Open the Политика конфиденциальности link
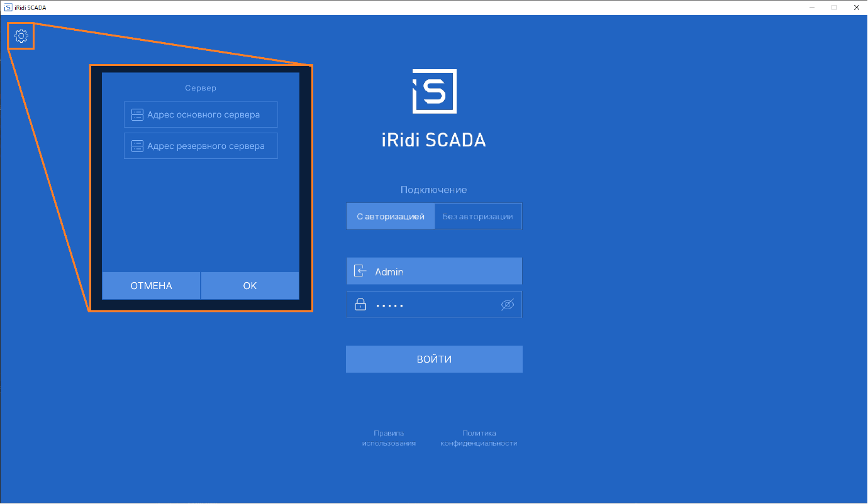This screenshot has width=868, height=504. pyautogui.click(x=479, y=438)
